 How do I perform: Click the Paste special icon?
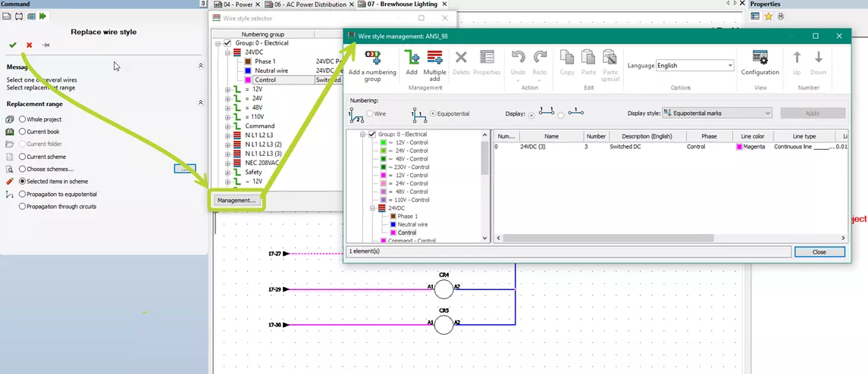point(609,58)
